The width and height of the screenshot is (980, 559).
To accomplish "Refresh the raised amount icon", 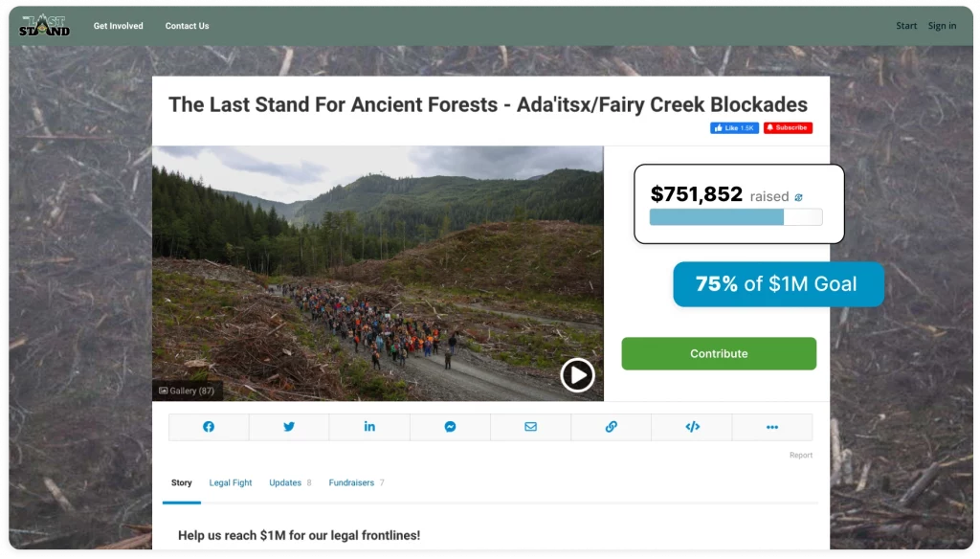I will pyautogui.click(x=799, y=197).
